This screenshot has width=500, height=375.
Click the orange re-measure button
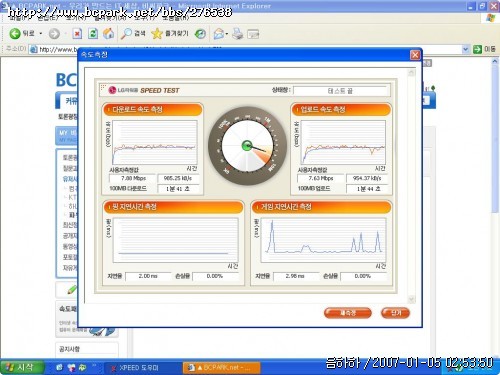(x=348, y=313)
